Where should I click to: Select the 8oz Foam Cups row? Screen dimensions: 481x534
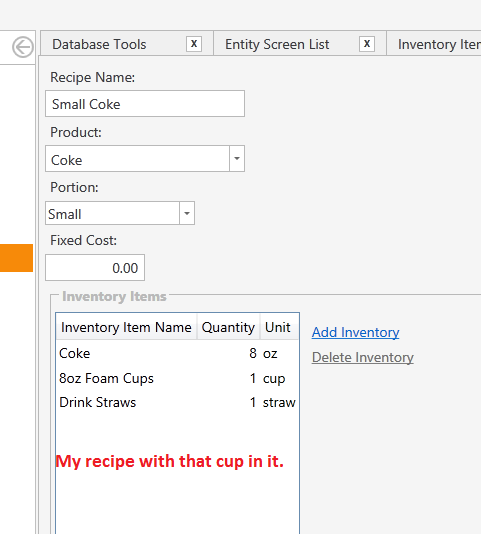(177, 378)
